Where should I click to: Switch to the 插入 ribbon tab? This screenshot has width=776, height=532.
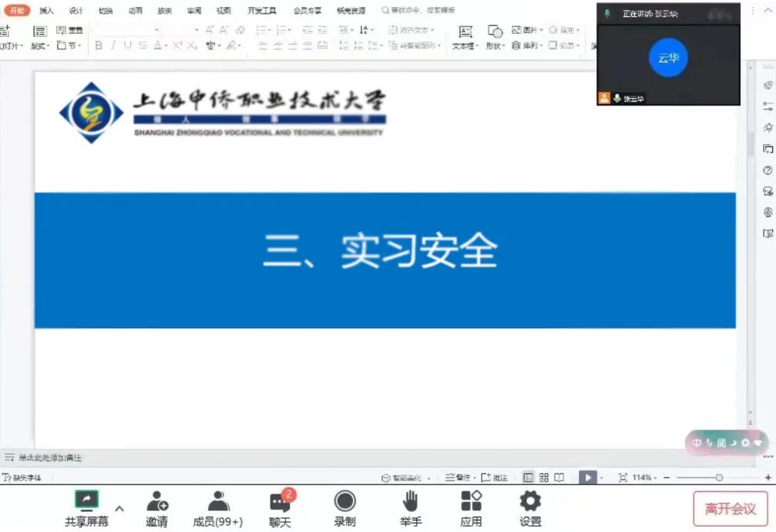click(46, 11)
